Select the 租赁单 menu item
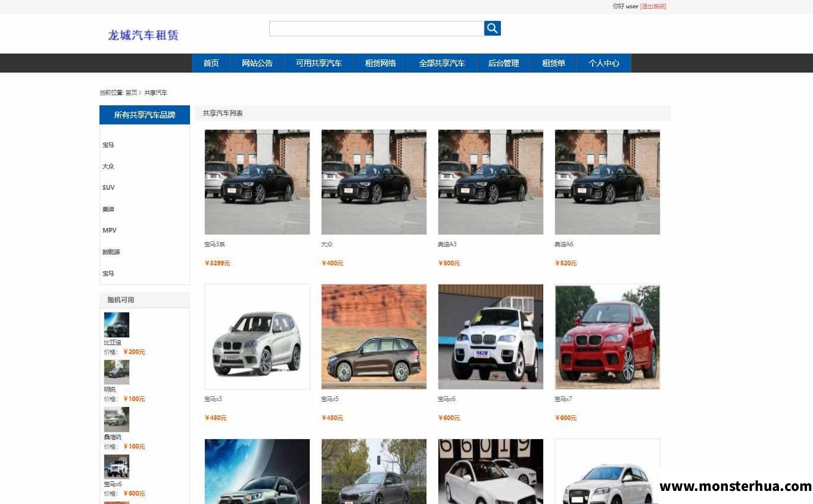This screenshot has width=813, height=504. pos(553,63)
